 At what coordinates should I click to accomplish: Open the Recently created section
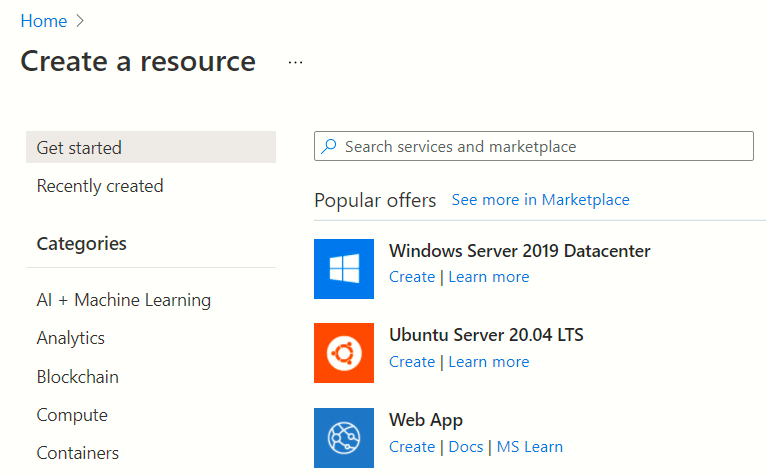click(x=100, y=186)
